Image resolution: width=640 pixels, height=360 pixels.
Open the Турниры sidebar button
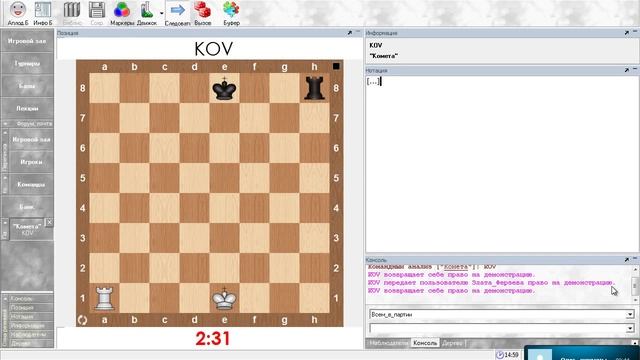27,64
